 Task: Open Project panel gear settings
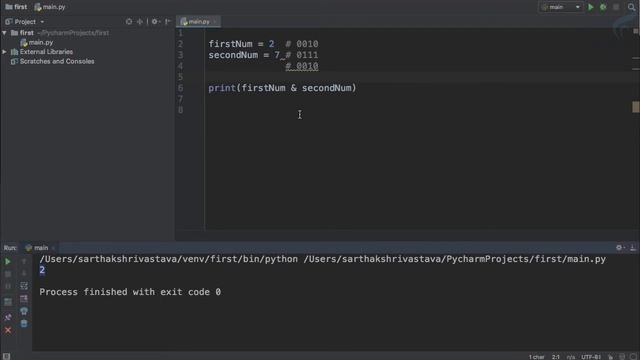click(155, 22)
